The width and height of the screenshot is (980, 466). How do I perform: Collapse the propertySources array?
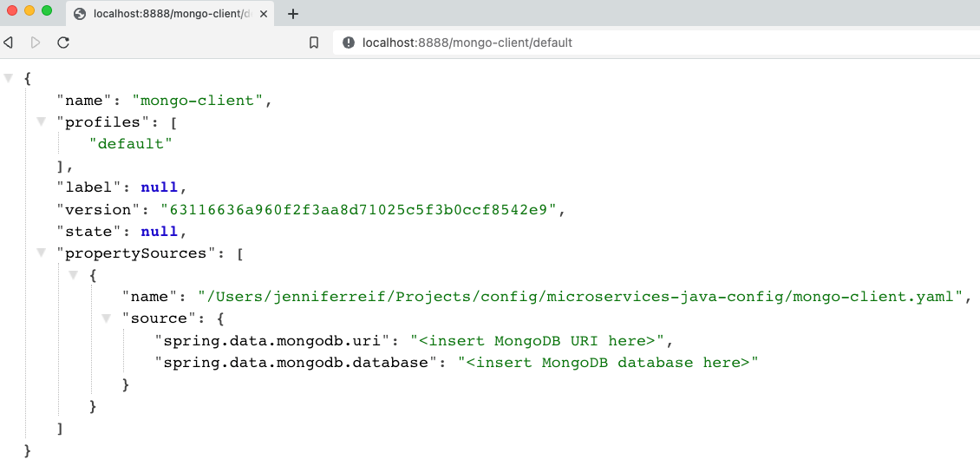pyautogui.click(x=42, y=253)
